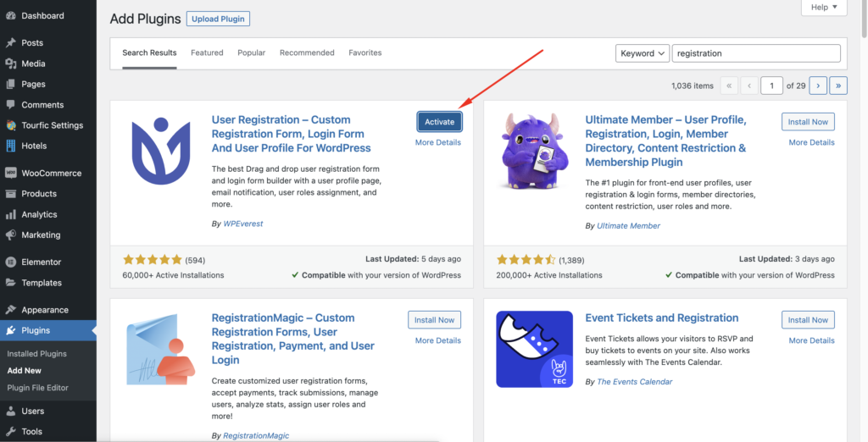Click the Ultimate Member star rating

pos(526,259)
